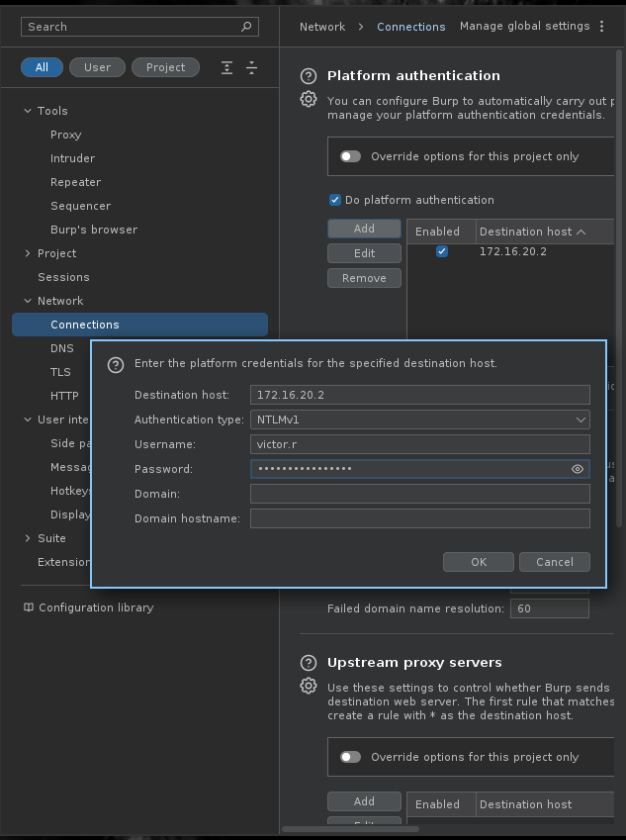626x840 pixels.
Task: Click the Domain input field
Action: tap(419, 494)
